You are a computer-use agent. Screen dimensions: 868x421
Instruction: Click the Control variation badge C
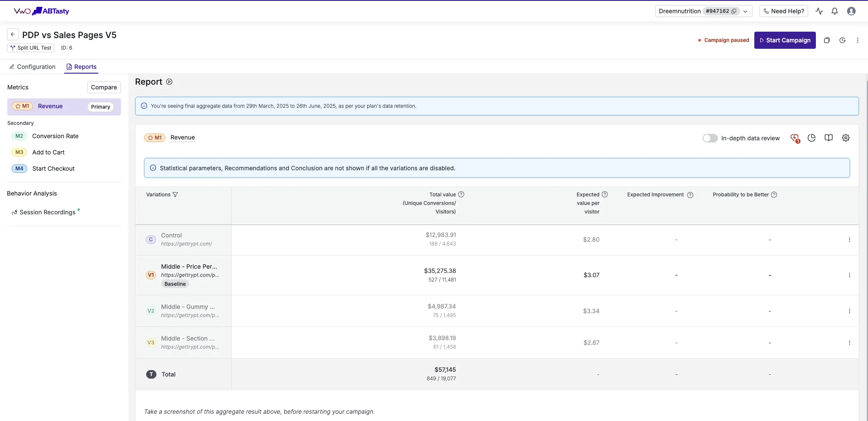click(151, 240)
